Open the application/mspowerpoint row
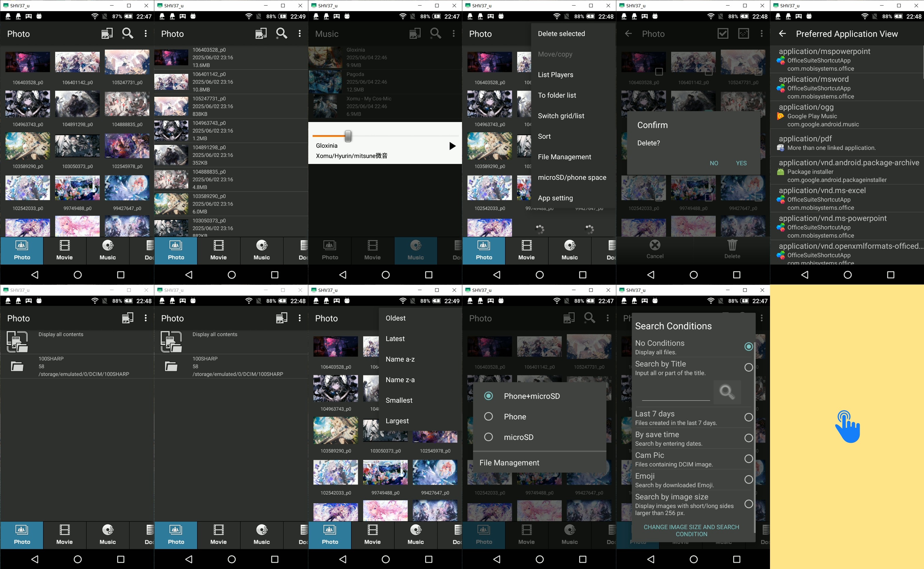The height and width of the screenshot is (569, 924). coord(847,59)
